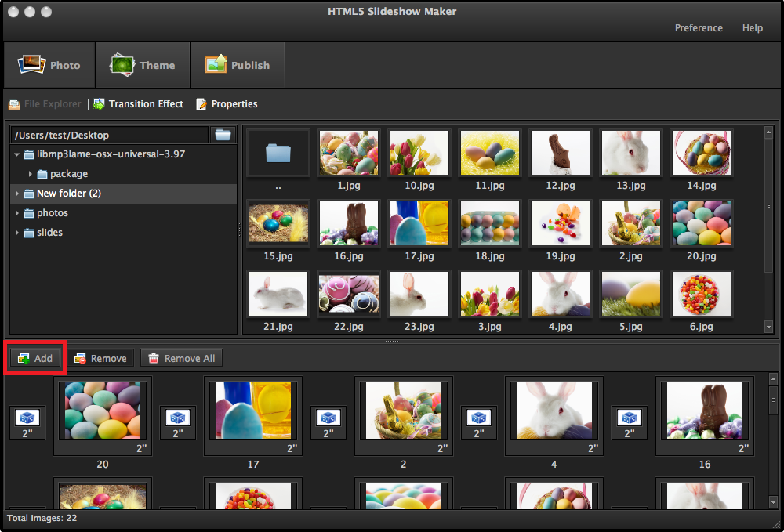This screenshot has width=784, height=532.
Task: Expand the photos folder
Action: (x=17, y=213)
